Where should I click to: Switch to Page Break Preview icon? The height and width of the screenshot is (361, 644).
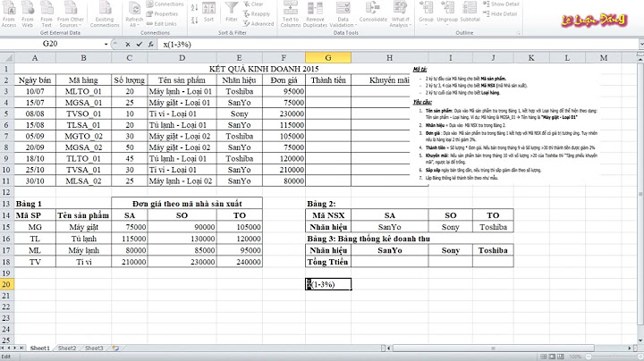click(x=561, y=357)
